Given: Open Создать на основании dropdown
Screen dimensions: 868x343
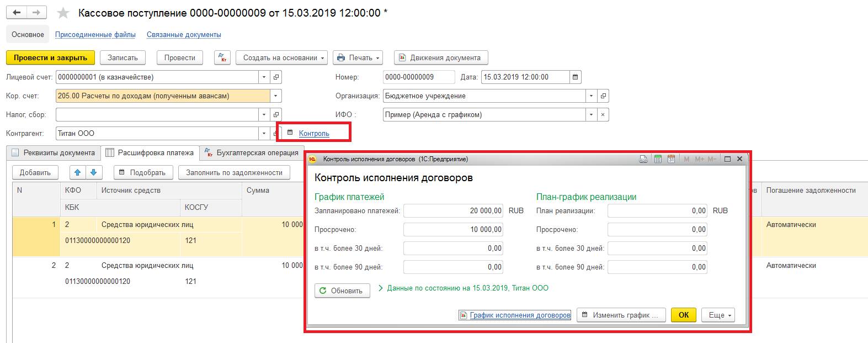Looking at the screenshot, I should (281, 57).
